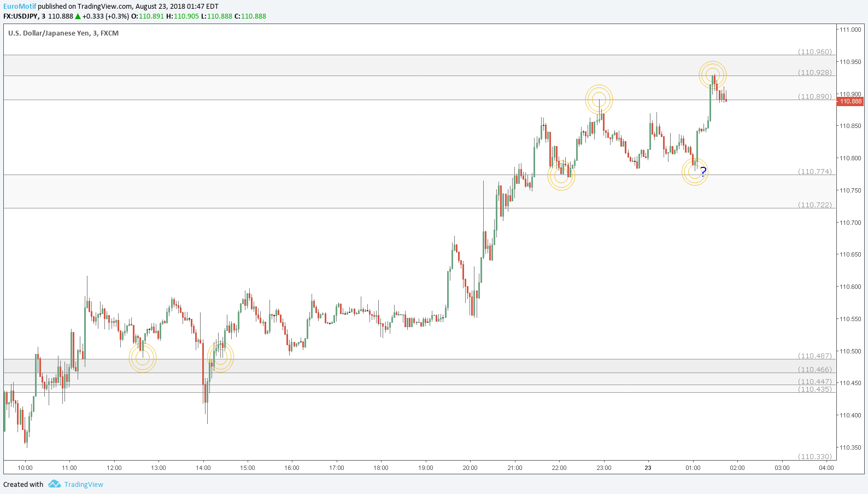Click the 10:00 time axis label
Image resolution: width=868 pixels, height=494 pixels.
coord(25,468)
